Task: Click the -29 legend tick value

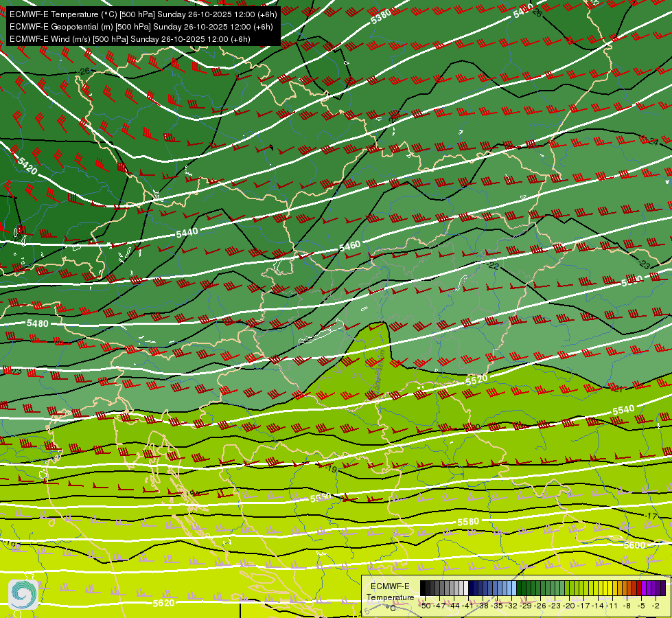Action: pyautogui.click(x=526, y=606)
